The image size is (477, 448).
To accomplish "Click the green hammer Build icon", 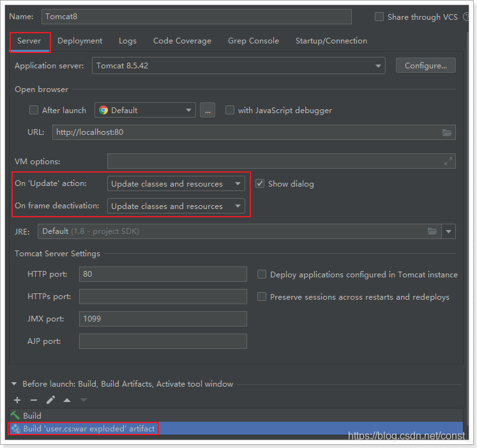I will coord(15,415).
